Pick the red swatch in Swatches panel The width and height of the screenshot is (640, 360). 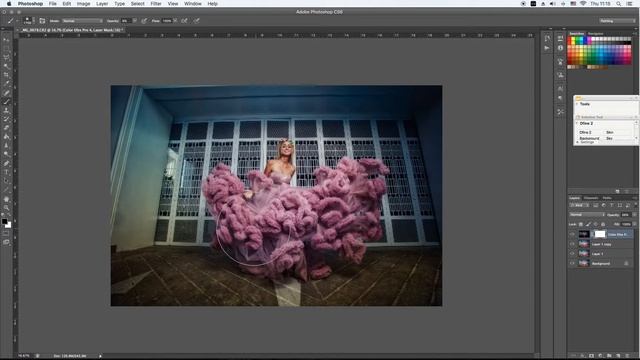pyautogui.click(x=570, y=40)
